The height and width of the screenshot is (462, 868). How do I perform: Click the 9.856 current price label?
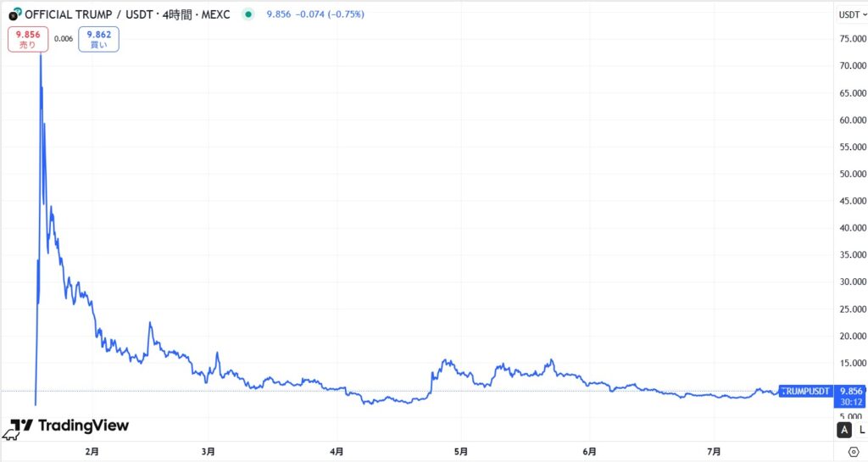click(851, 391)
